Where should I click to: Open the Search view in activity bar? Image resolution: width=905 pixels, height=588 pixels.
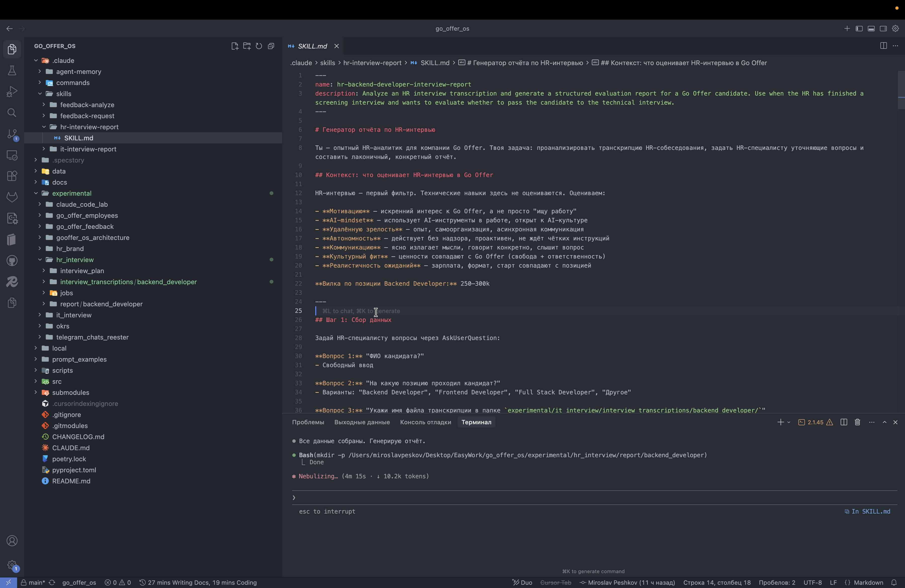[x=12, y=113]
